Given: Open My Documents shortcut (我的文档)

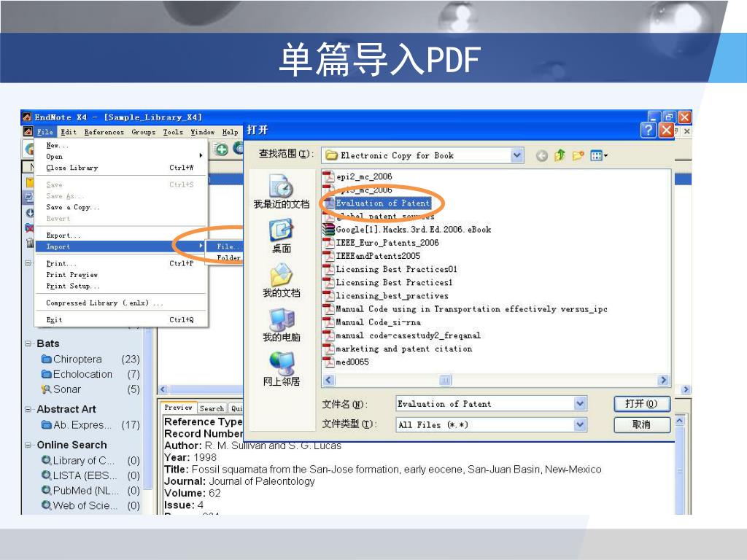Looking at the screenshot, I should tap(282, 281).
